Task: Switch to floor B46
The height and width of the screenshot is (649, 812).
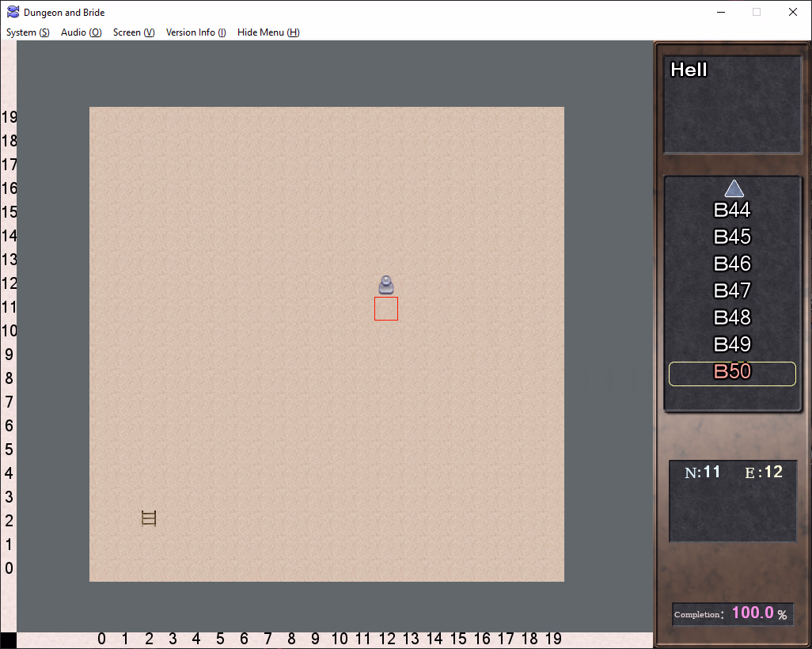Action: click(732, 264)
